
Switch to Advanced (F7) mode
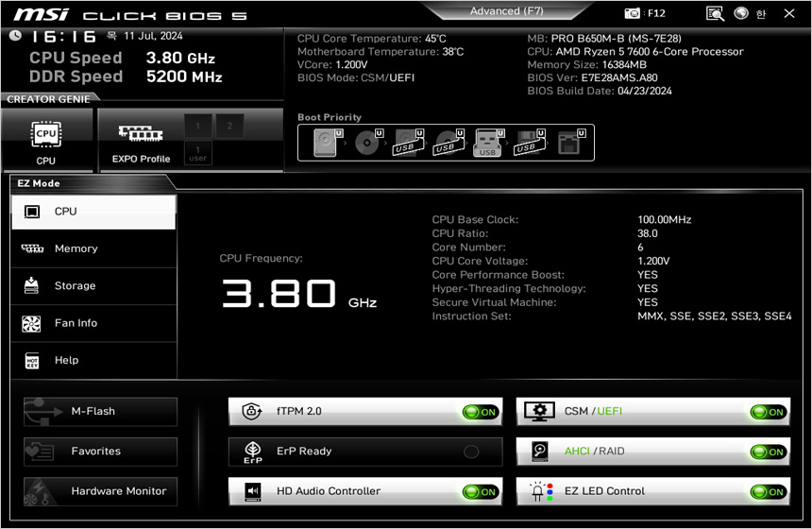[x=506, y=11]
